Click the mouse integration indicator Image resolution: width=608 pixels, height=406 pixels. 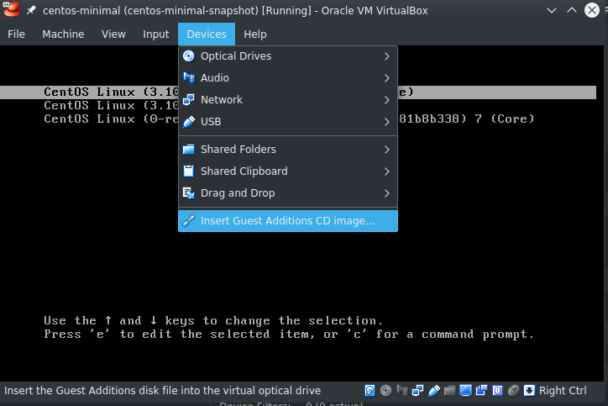coord(513,390)
